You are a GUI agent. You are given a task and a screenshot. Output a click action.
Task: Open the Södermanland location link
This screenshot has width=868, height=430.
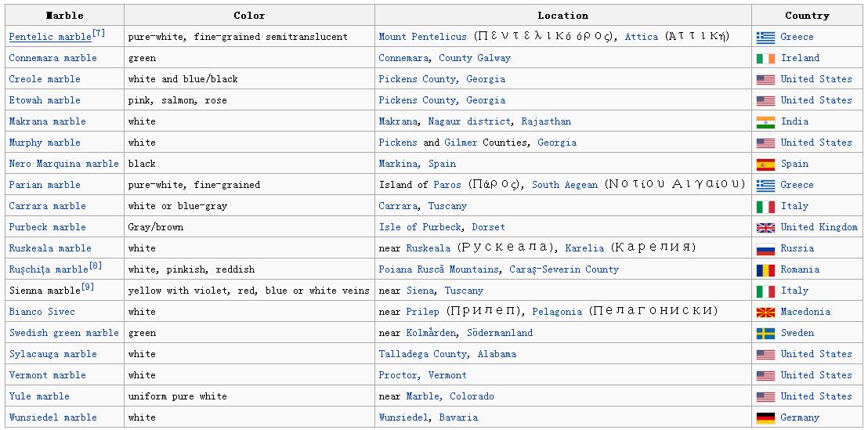click(499, 333)
